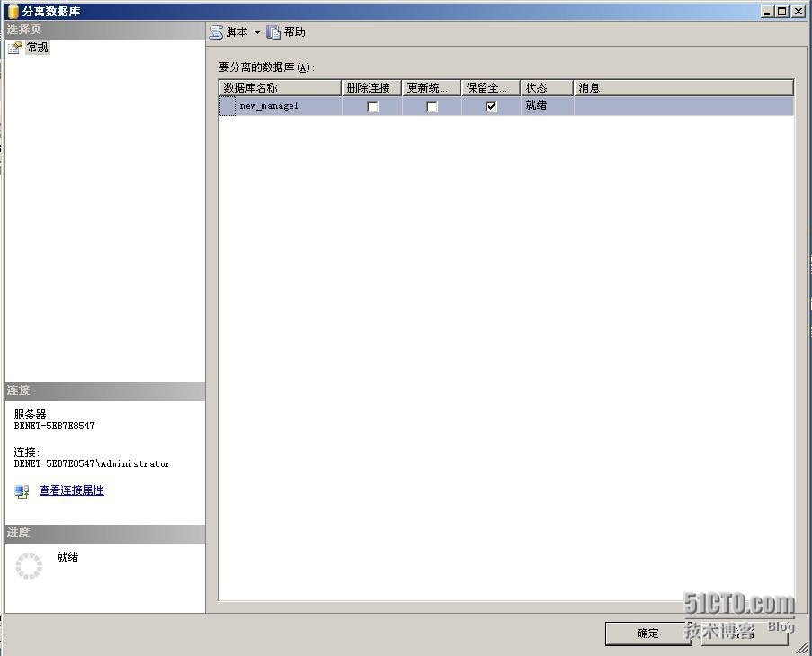Viewport: 812px width, 656px height.
Task: Enable 删除连接 checkbox for new_manage1
Action: (x=372, y=106)
